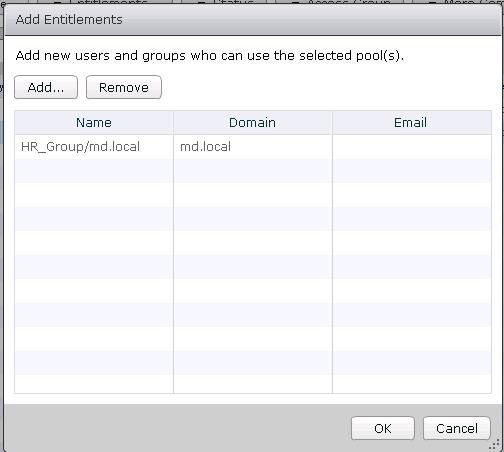Cancel the Add Entitlements dialog

457,428
